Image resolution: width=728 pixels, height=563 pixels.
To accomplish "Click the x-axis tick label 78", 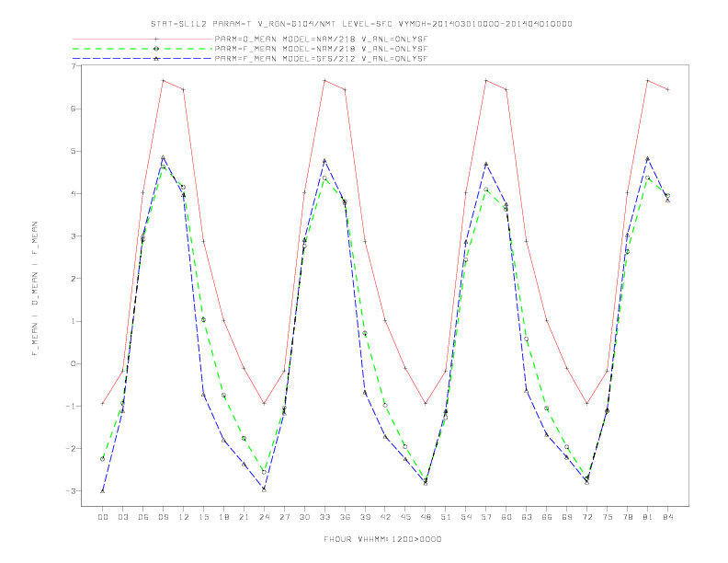I will (628, 517).
